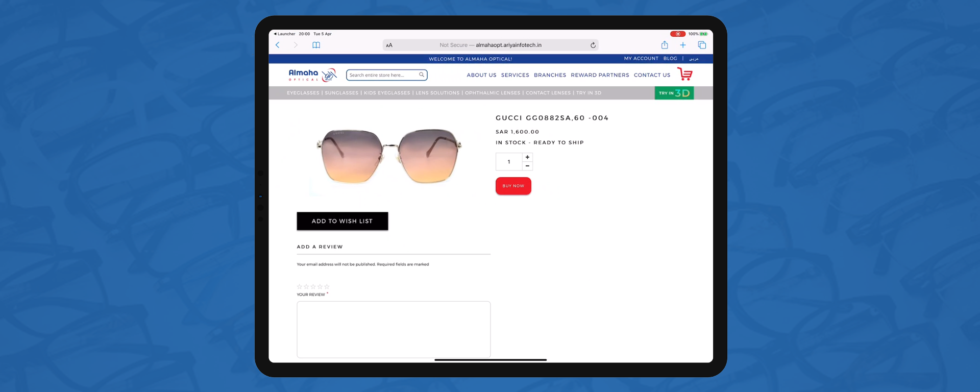Show all tabs overview icon
980x392 pixels.
coord(702,45)
